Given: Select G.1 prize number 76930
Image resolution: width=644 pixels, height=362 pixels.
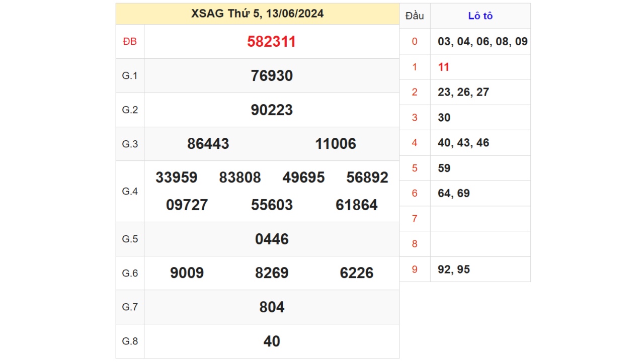Looking at the screenshot, I should pos(272,76).
